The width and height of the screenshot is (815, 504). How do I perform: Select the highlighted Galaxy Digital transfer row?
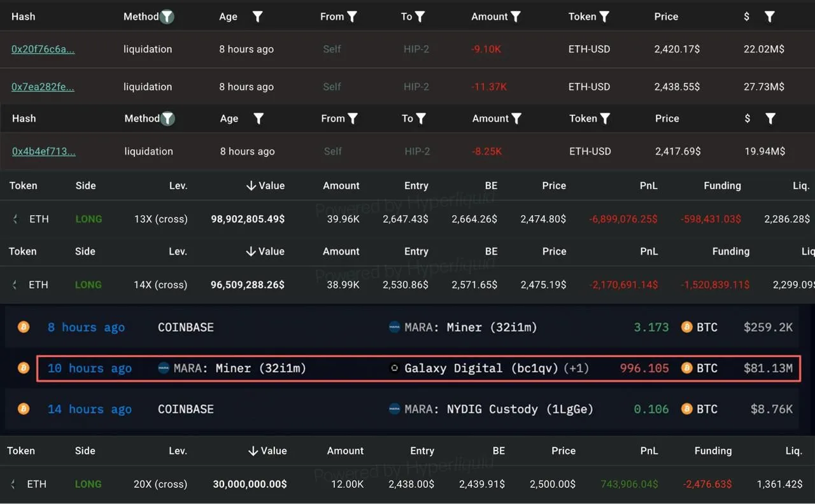(418, 368)
